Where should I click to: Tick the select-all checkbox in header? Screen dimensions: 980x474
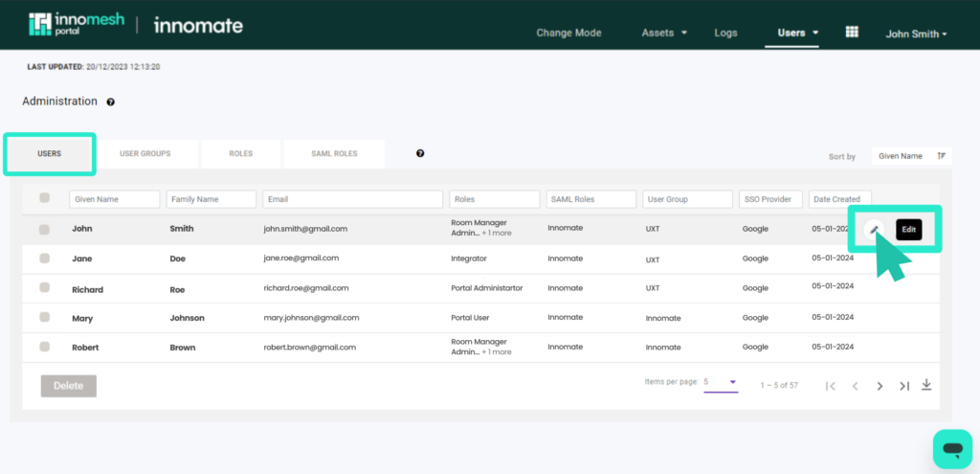[44, 197]
